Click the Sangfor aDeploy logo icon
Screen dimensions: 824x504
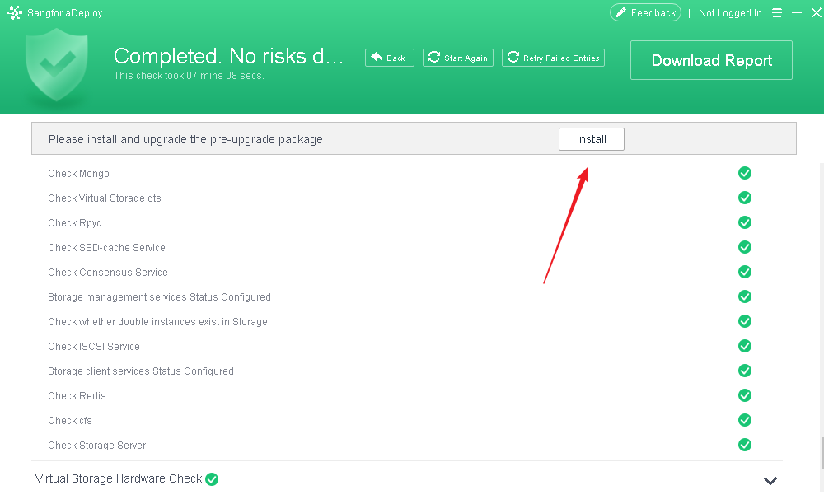(x=14, y=13)
